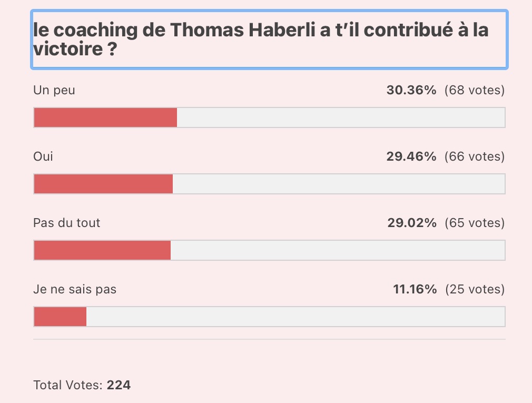Select the "Un peu" answer label
Viewport: 532px width, 403px height.
54,90
